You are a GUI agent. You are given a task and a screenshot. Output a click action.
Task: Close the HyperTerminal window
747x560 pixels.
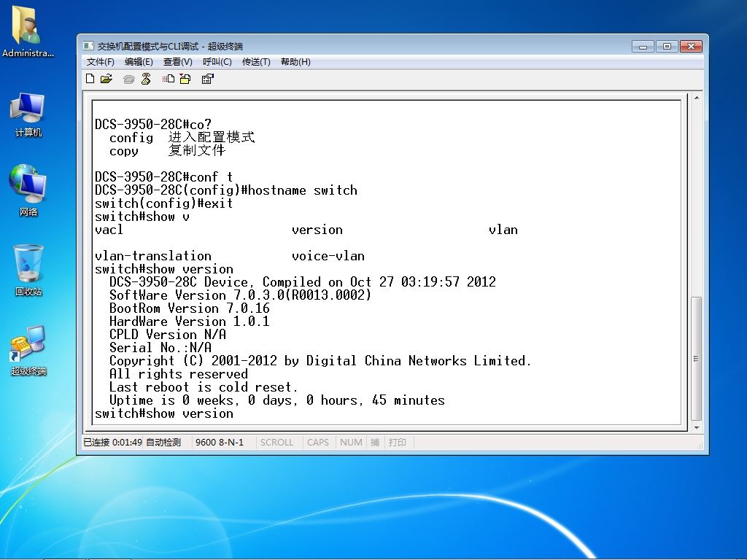click(x=691, y=46)
